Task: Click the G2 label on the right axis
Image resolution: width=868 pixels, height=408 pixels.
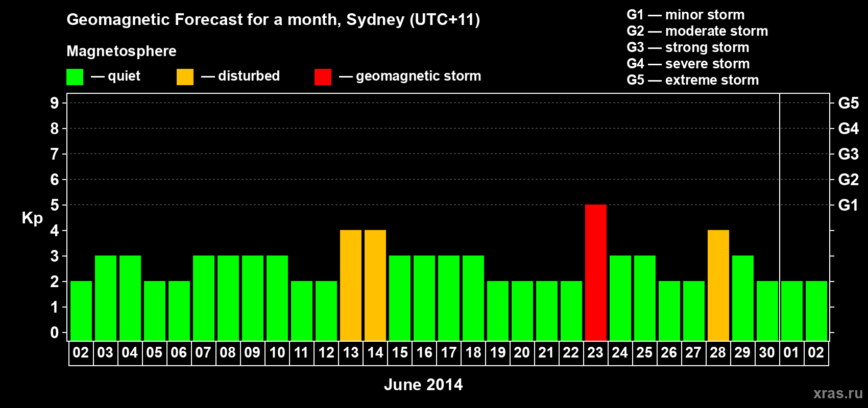Action: click(x=848, y=180)
